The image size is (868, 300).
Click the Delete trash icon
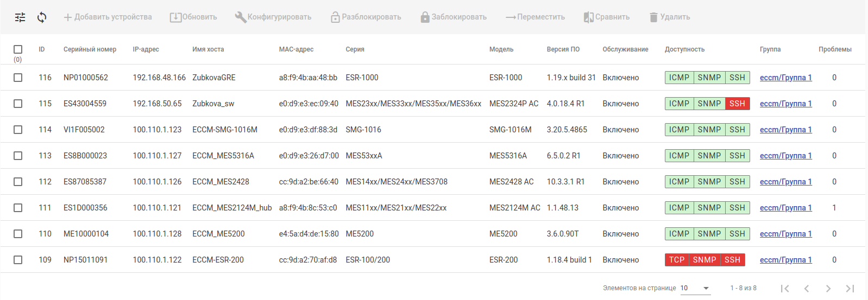tap(653, 17)
